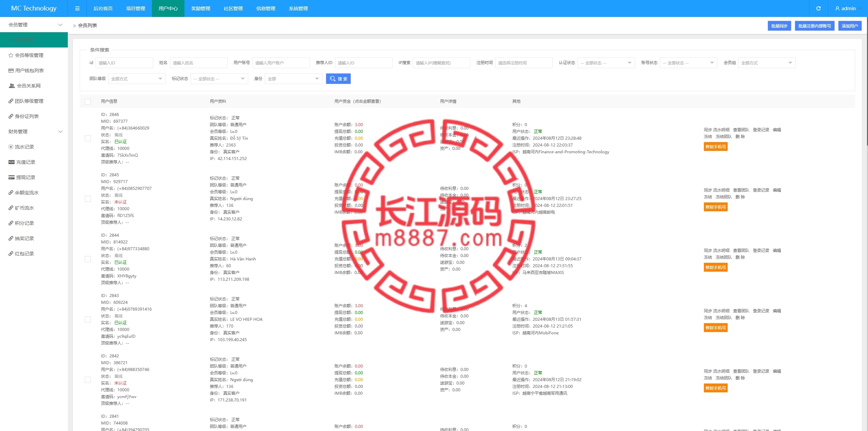This screenshot has width=868, height=431.
Task: Check the row checkbox for ID 2844
Action: point(88,259)
